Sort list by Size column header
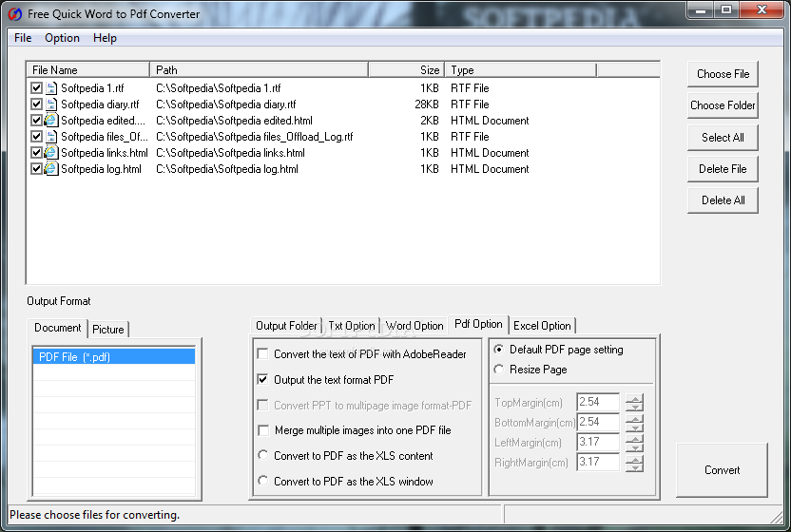Screen dimensions: 791x532 point(406,70)
